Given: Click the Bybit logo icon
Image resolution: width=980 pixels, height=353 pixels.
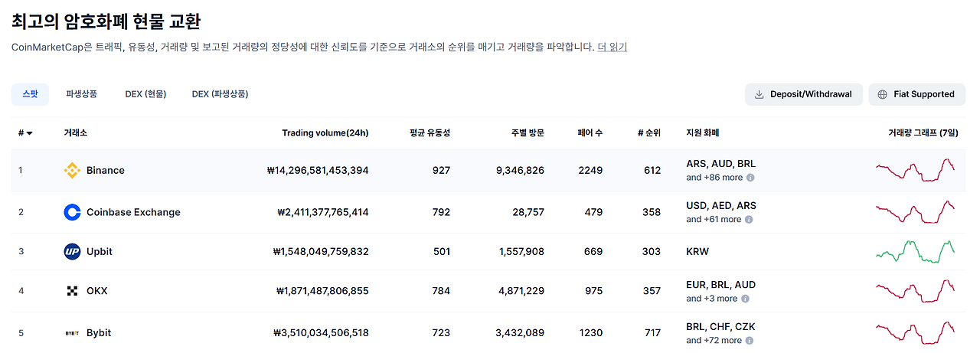Looking at the screenshot, I should 72,333.
